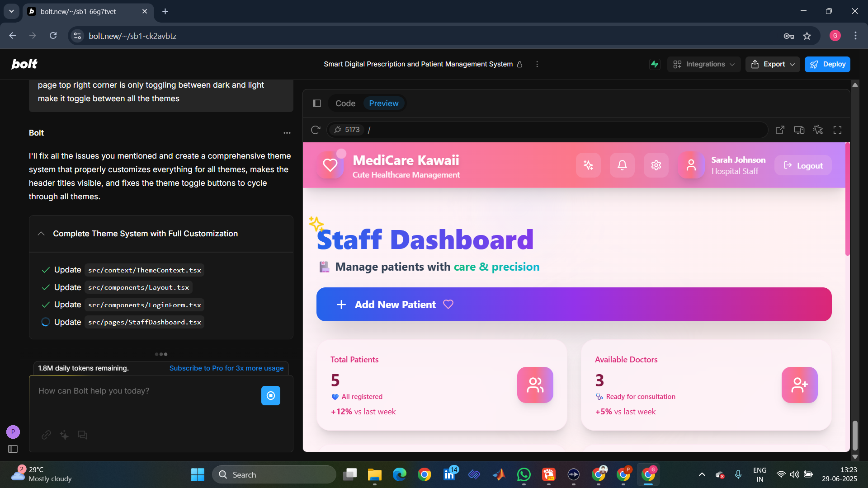Screen dimensions: 868x488
Task: Click the preview reload icon
Action: point(316,130)
